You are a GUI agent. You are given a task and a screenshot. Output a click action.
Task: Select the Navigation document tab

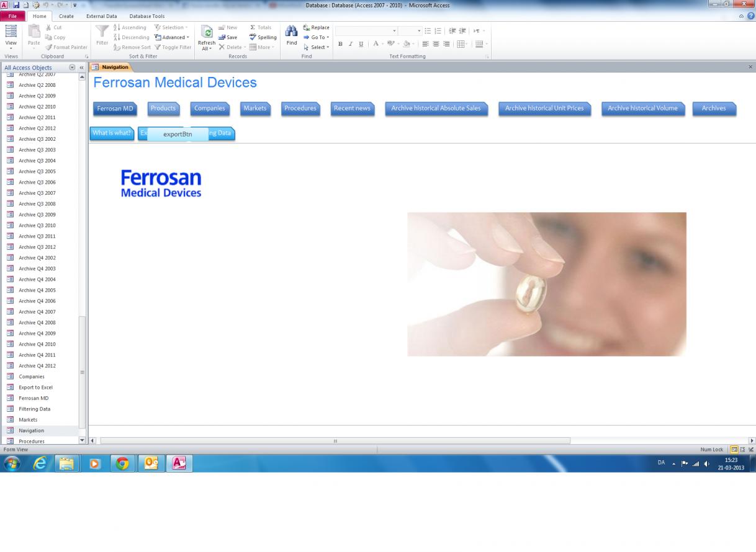111,67
